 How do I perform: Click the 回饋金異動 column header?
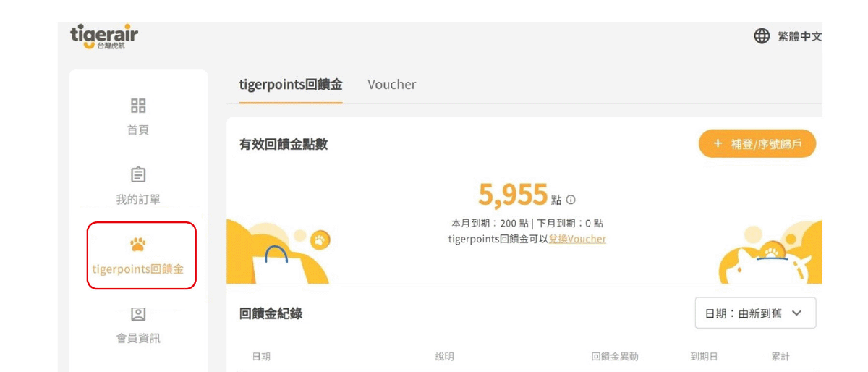tap(615, 357)
